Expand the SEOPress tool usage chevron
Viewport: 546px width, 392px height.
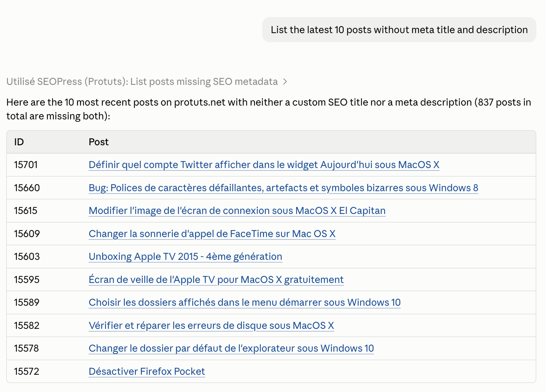pyautogui.click(x=285, y=82)
